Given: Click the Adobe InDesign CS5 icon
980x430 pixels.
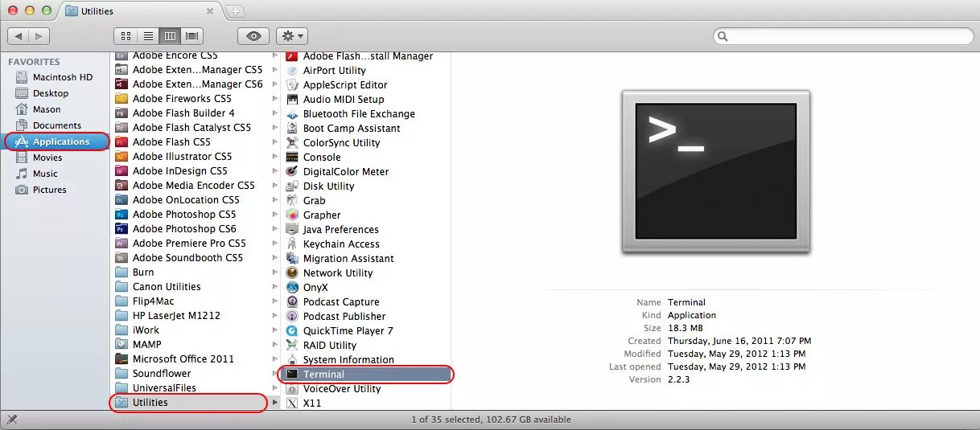Looking at the screenshot, I should click(121, 171).
